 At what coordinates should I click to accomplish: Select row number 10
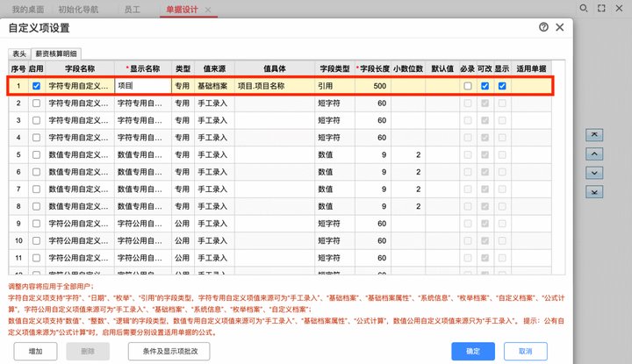(18, 241)
